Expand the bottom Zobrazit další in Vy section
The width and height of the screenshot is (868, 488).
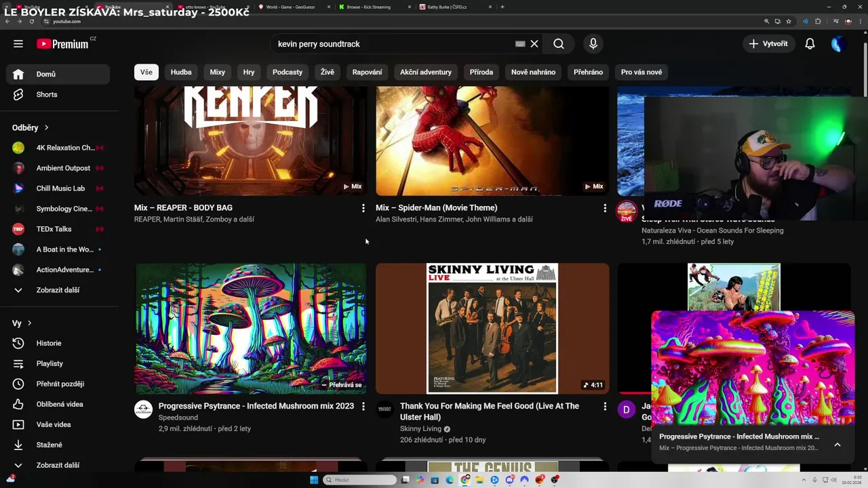click(x=58, y=465)
